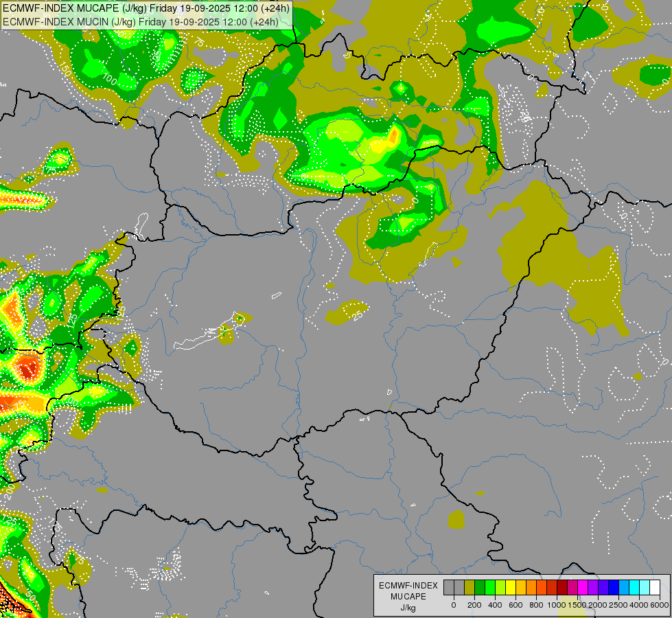Select the pure blue legend swatch

[614, 587]
